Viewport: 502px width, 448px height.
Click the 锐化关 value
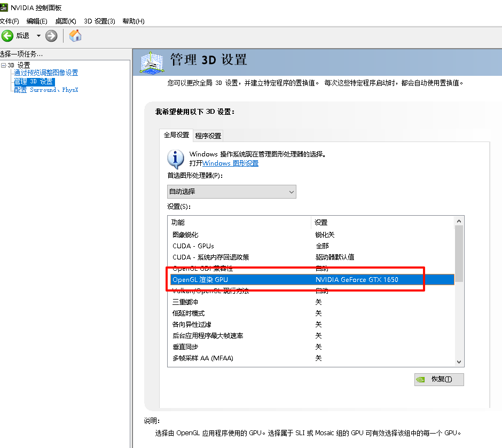pos(325,235)
